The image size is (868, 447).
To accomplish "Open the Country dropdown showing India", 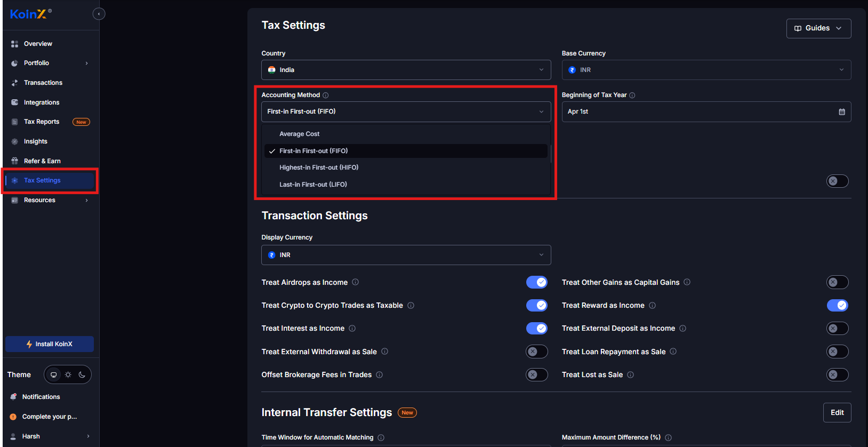I will click(x=406, y=70).
